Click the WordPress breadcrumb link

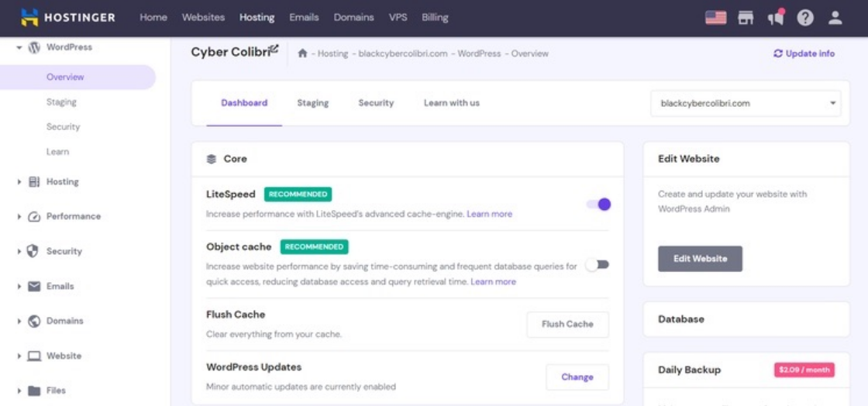pos(479,53)
